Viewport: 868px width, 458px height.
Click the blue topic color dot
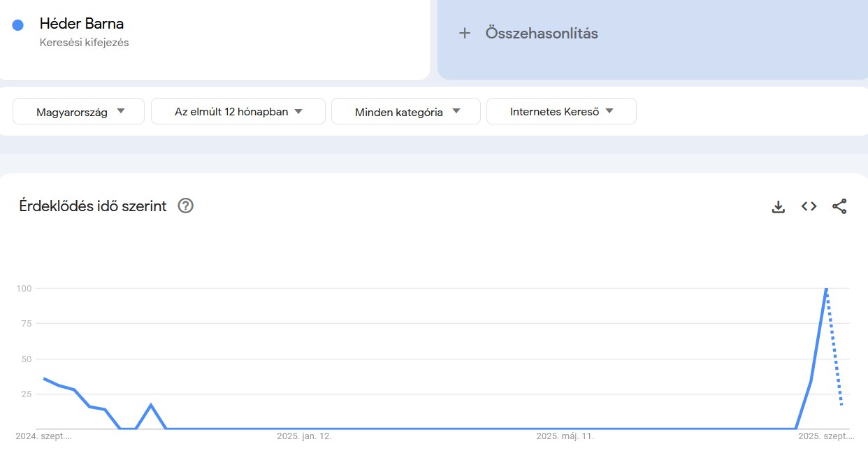pyautogui.click(x=17, y=24)
